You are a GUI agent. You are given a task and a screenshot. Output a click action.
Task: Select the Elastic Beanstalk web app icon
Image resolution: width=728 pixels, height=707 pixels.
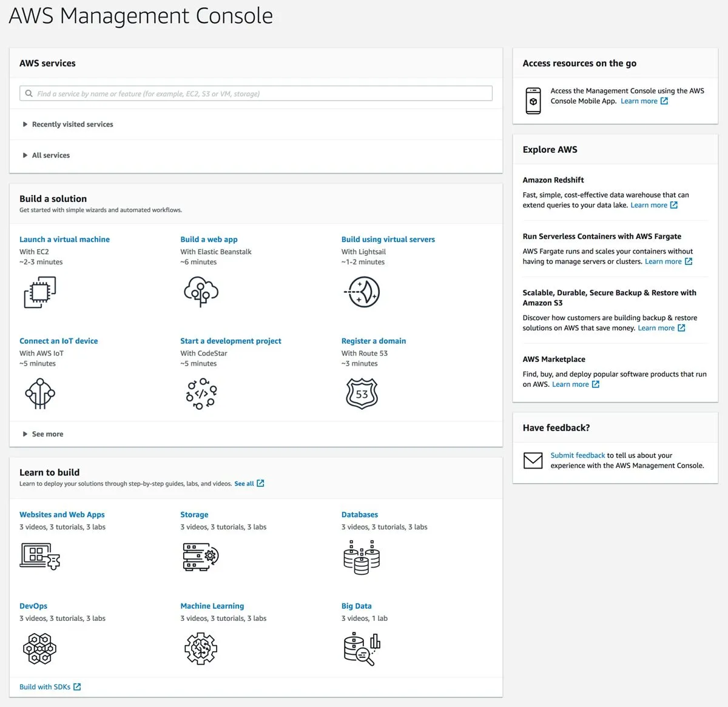[x=200, y=292]
